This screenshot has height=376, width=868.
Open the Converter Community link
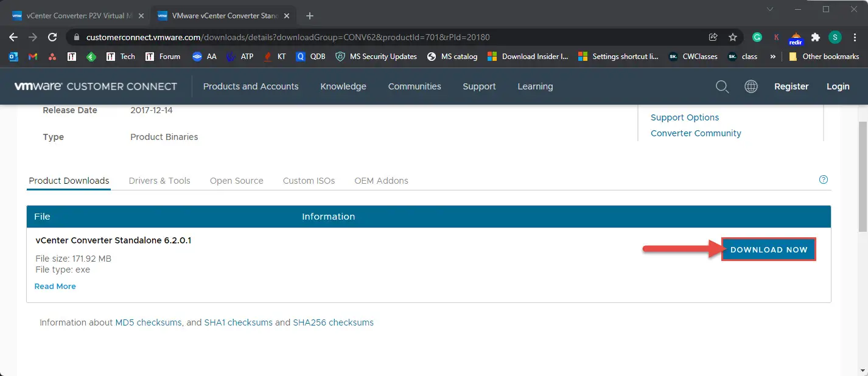[x=696, y=133]
